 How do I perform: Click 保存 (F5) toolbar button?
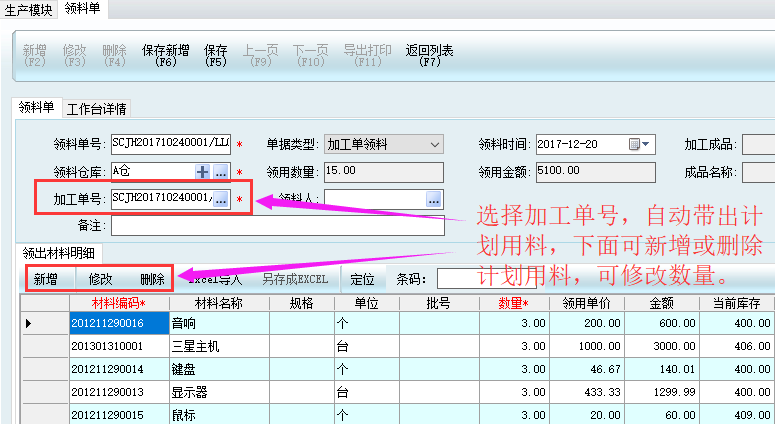pos(215,55)
